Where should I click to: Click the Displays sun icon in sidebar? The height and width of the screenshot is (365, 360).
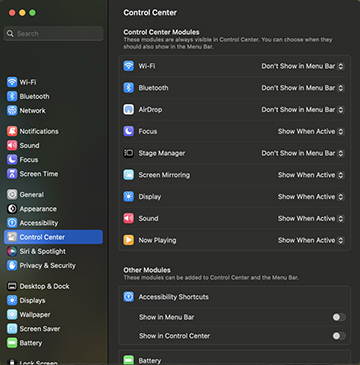click(x=12, y=301)
